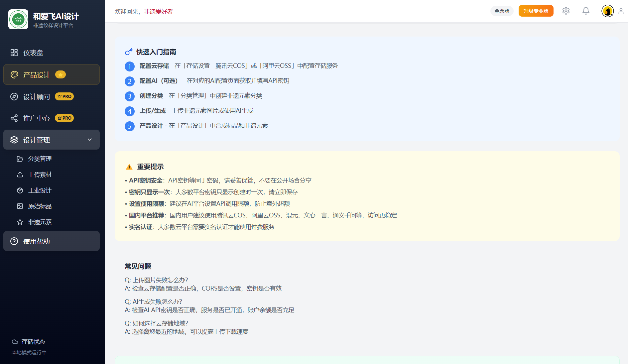Click the 常见问题 heading
Image resolution: width=628 pixels, height=364 pixels.
pos(138,267)
